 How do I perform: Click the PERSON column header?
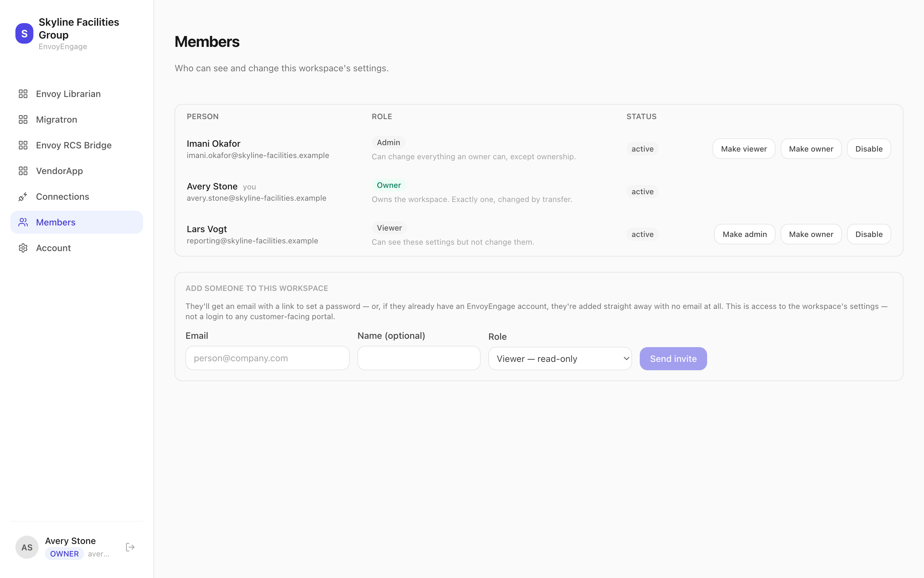pos(203,116)
